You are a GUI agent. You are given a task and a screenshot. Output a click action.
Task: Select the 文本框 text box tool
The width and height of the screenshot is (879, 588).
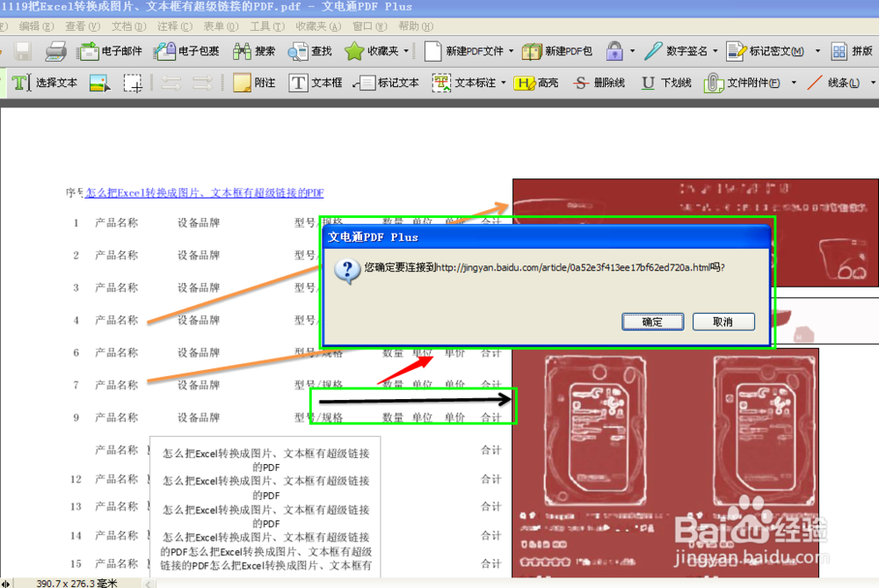316,83
